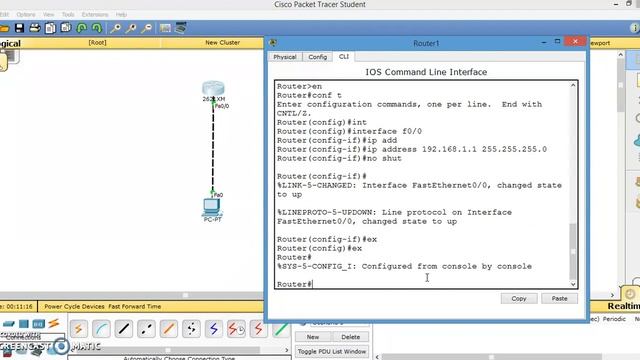This screenshot has width=640, height=360.
Task: Click the Paste button in CLI window
Action: (559, 298)
